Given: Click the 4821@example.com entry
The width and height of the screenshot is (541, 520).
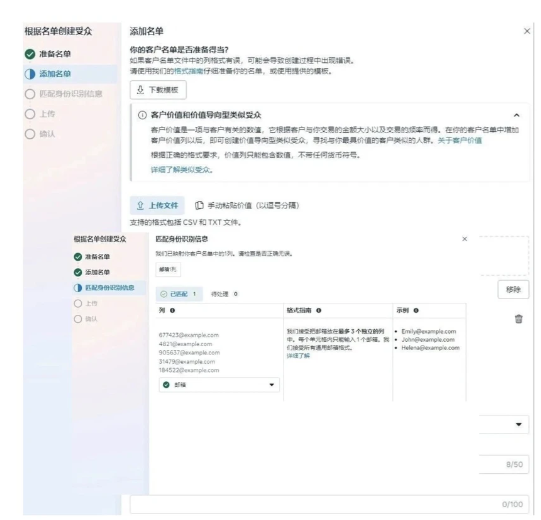Looking at the screenshot, I should click(186, 344).
